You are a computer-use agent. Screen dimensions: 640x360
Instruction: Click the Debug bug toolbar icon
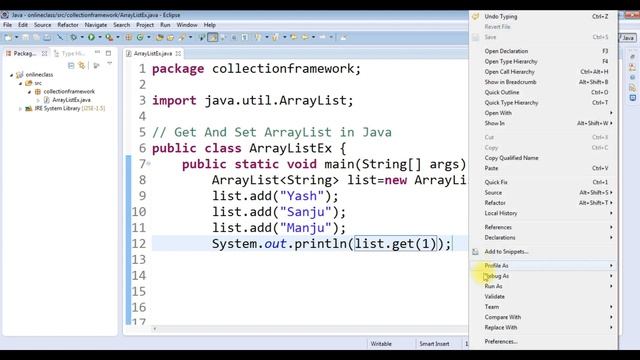(x=73, y=37)
